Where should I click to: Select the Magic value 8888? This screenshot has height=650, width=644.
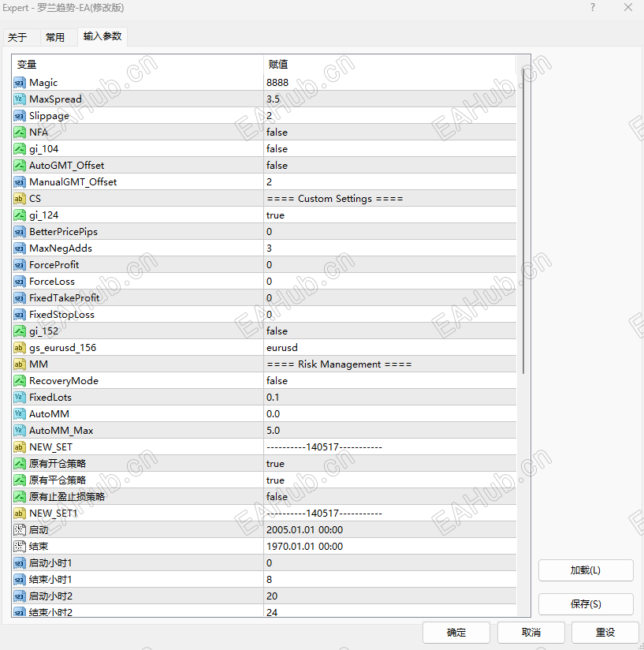[277, 83]
